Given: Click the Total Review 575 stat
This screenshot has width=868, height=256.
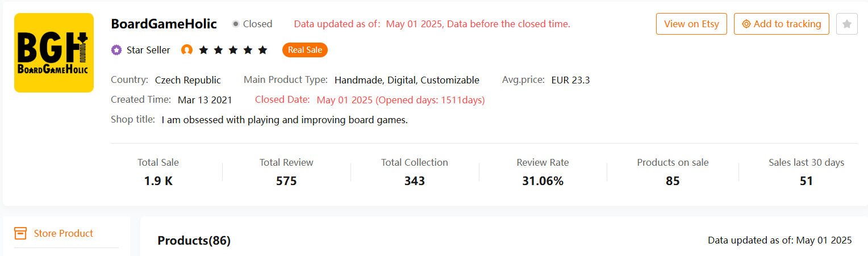Looking at the screenshot, I should (286, 172).
